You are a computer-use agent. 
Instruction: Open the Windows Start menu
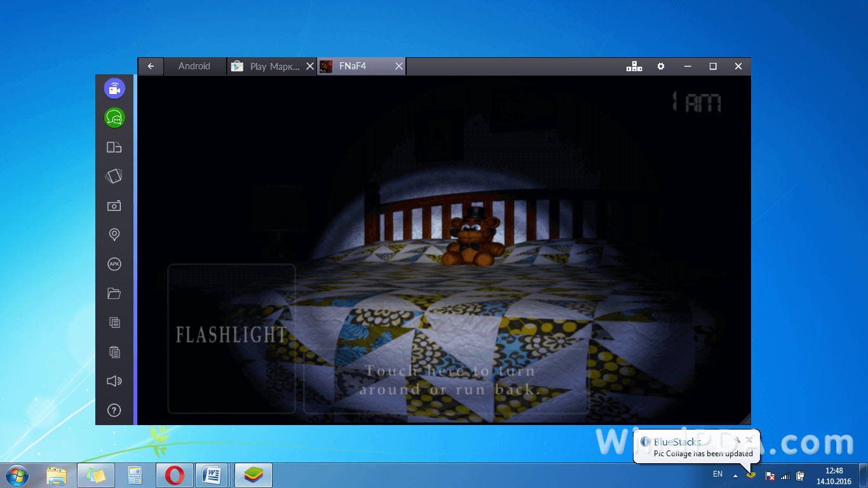point(17,475)
